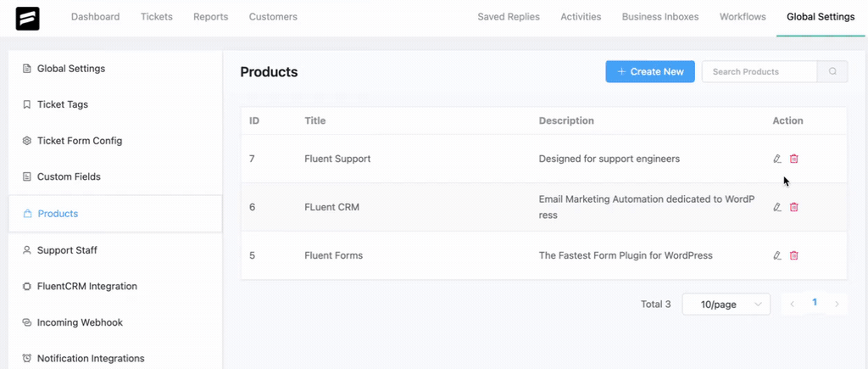Viewport: 868px width, 369px height.
Task: Click the Fluent Forms title cell
Action: point(334,256)
